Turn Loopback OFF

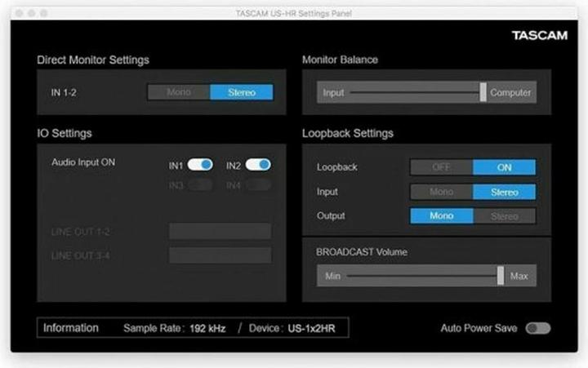(x=441, y=167)
